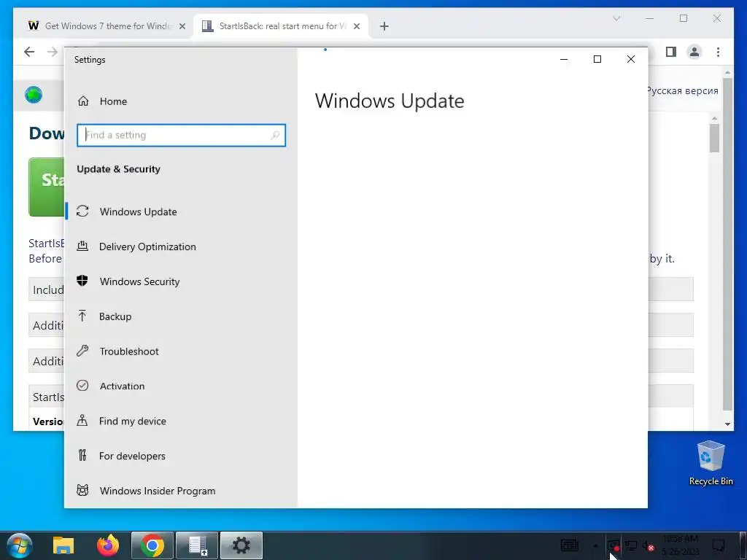Image resolution: width=747 pixels, height=560 pixels.
Task: Open the Troubleshoot wrench icon
Action: [82, 351]
